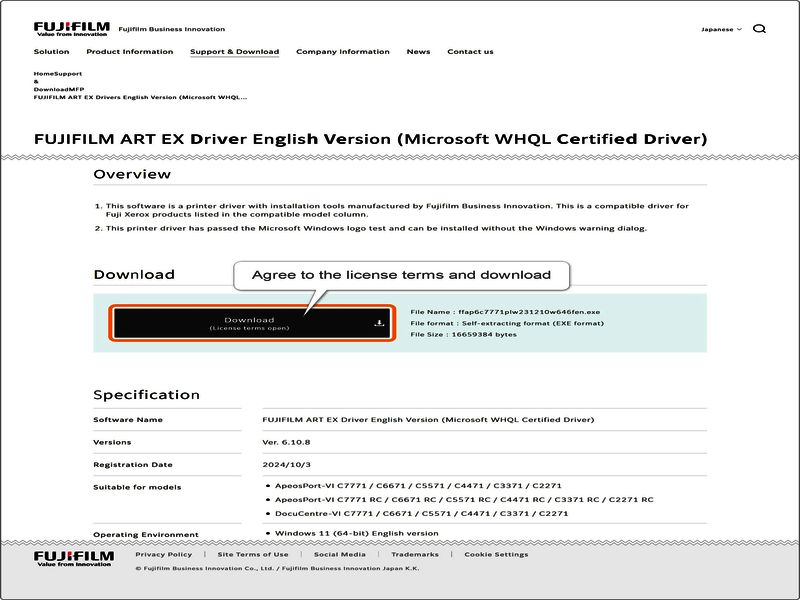The height and width of the screenshot is (600, 800).
Task: Open the Privacy Policy footer link
Action: [164, 554]
